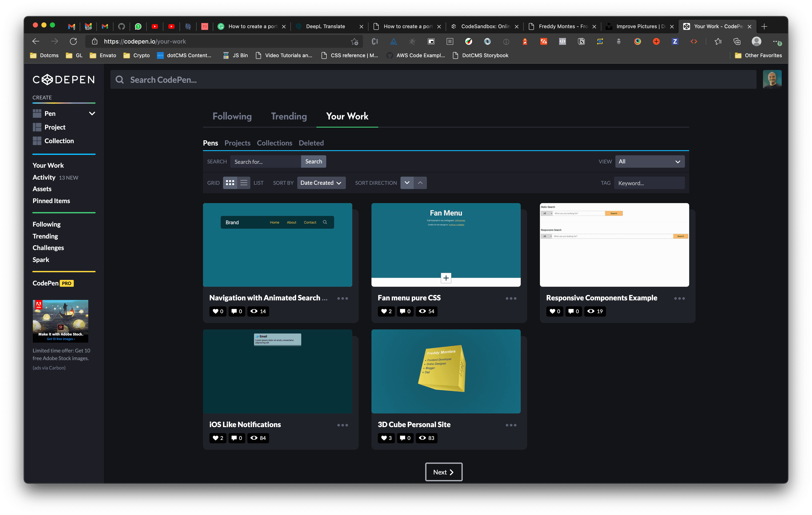This screenshot has width=812, height=515.
Task: Like the iOS Like Notifications pen
Action: pos(217,438)
